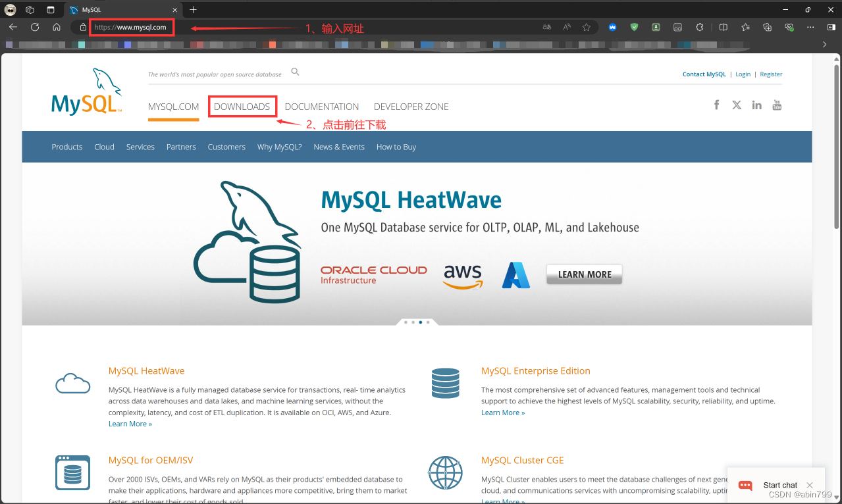Image resolution: width=842 pixels, height=504 pixels.
Task: Click the LEARN MORE banner button
Action: click(x=585, y=274)
